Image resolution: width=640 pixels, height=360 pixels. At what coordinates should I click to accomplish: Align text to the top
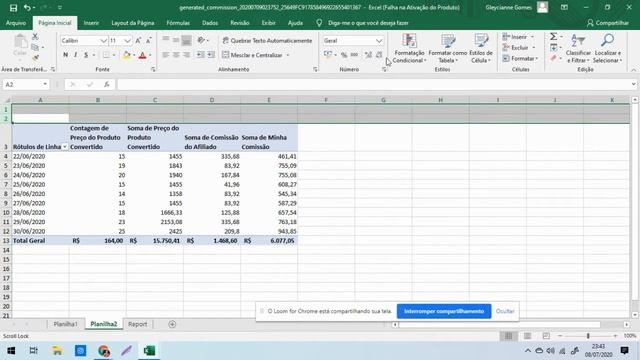[166, 40]
